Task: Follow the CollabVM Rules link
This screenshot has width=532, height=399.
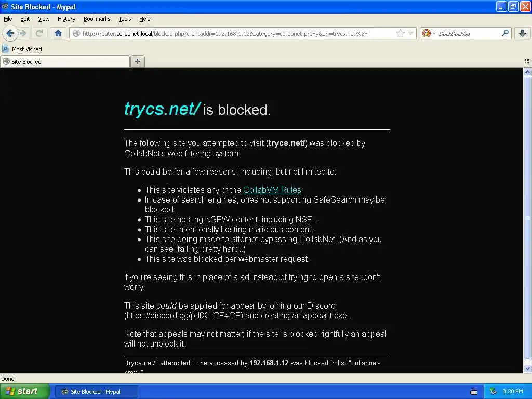Action: click(x=272, y=190)
